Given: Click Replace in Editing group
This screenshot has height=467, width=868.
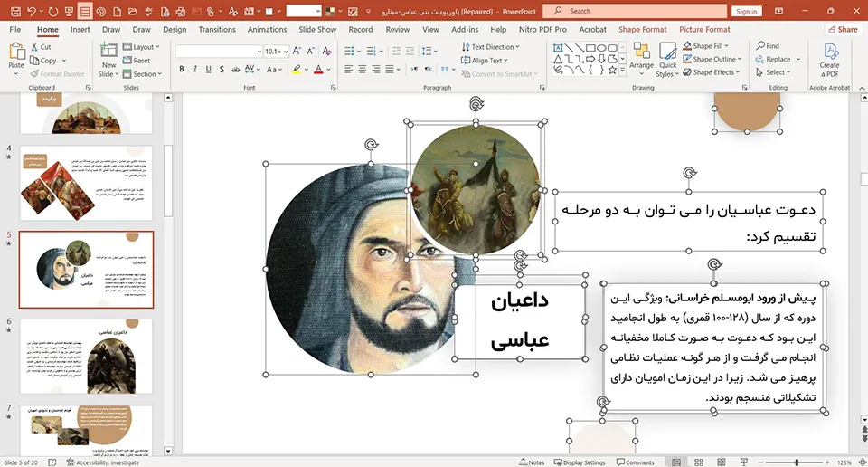Looking at the screenshot, I should point(773,59).
